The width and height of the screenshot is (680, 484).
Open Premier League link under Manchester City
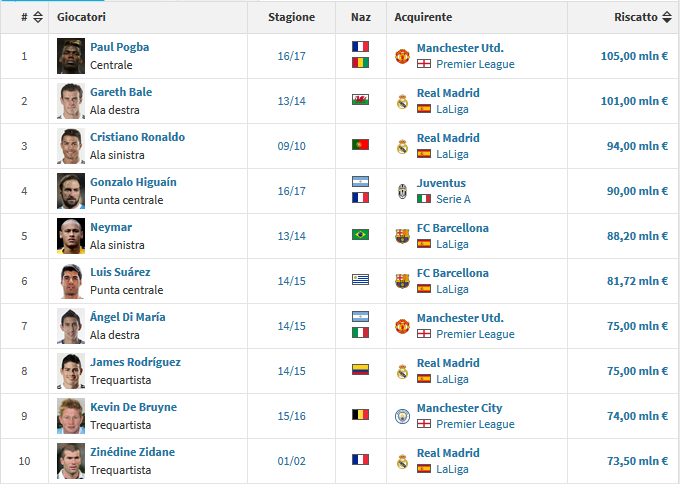click(475, 424)
